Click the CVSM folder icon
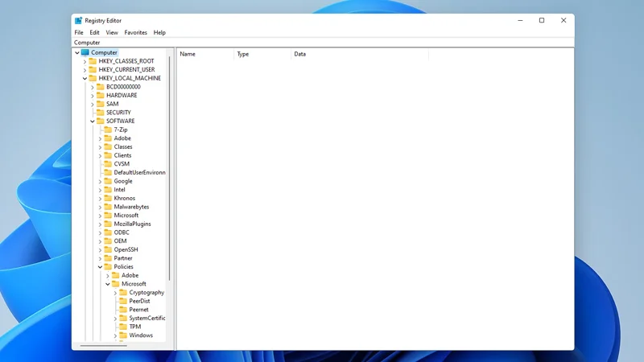 [x=108, y=164]
